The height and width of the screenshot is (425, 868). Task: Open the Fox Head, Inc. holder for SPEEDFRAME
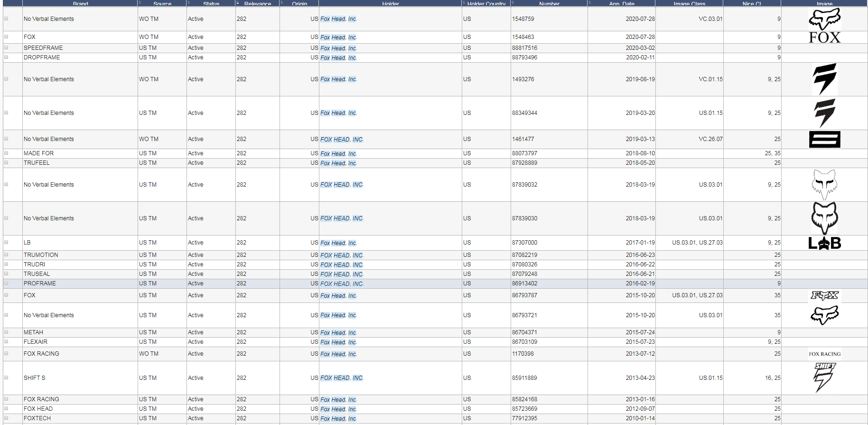click(338, 48)
